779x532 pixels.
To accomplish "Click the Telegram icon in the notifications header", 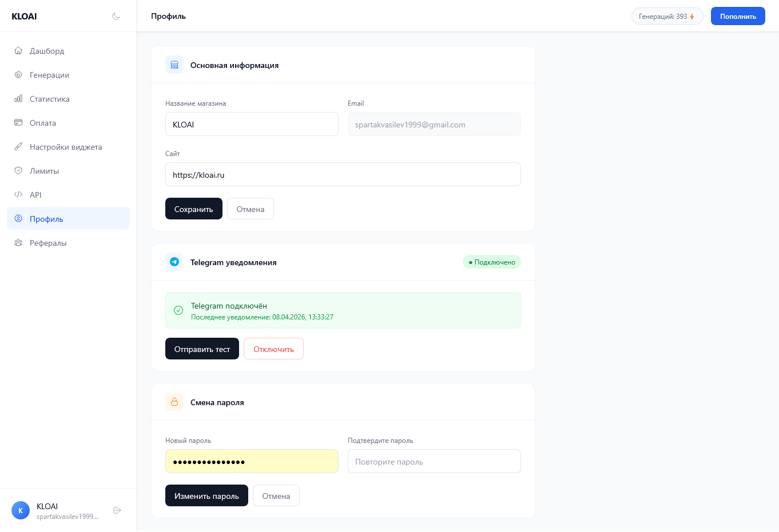I will tap(174, 262).
